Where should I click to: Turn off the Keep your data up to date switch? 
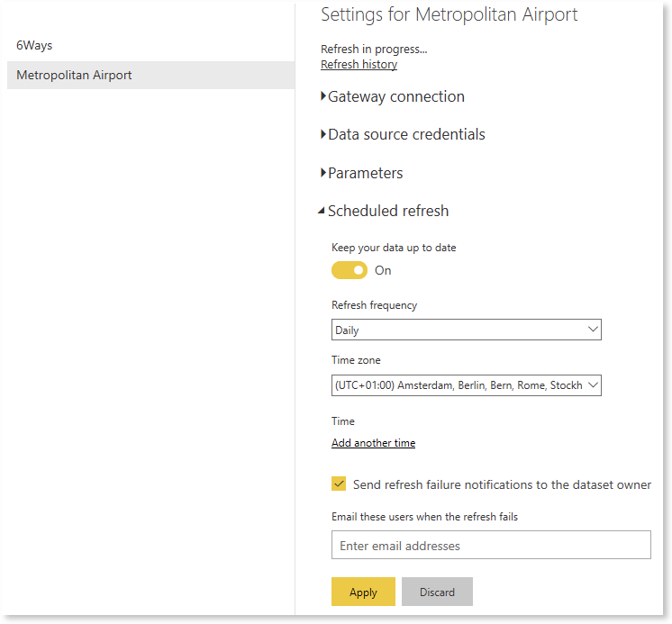350,270
